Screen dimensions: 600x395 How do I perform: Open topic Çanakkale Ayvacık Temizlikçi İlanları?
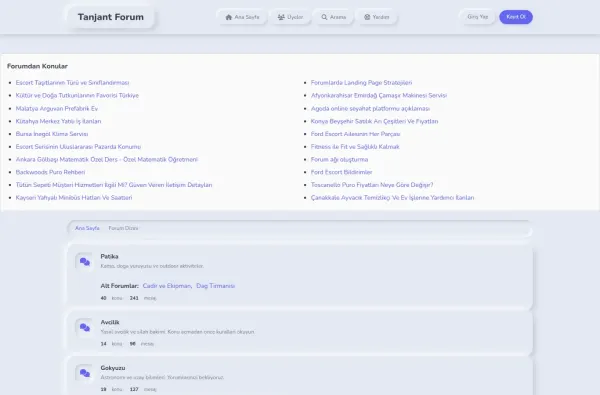click(x=393, y=198)
